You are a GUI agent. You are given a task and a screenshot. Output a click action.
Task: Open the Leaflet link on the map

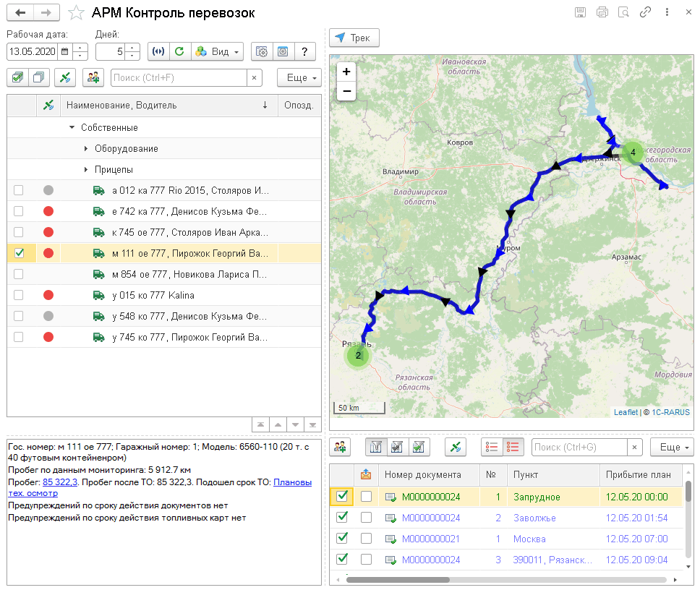(x=626, y=412)
